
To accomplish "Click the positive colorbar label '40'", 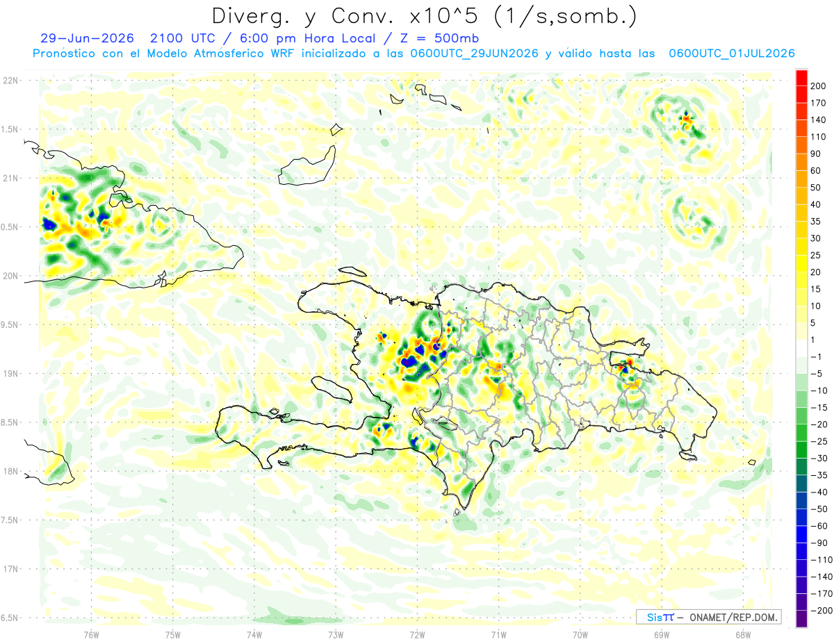I will (x=817, y=204).
